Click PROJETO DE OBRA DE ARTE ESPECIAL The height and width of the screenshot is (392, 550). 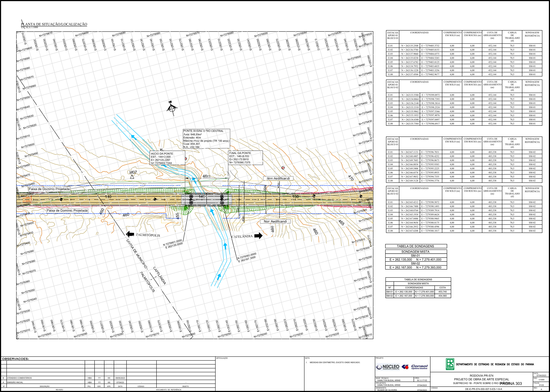pyautogui.click(x=481, y=379)
